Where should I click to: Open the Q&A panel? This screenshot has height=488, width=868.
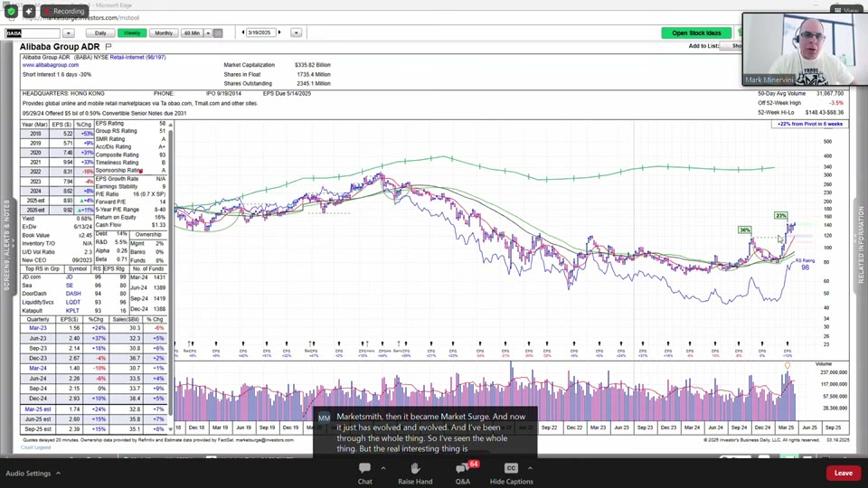point(463,474)
